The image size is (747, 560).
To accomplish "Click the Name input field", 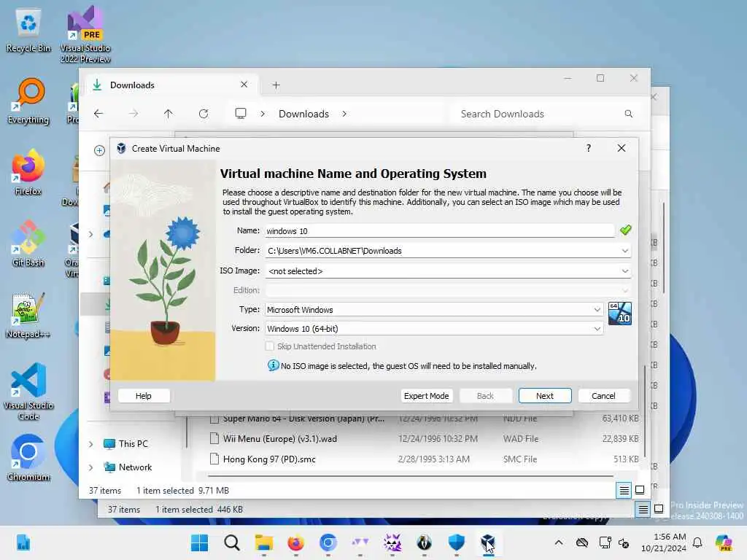I will coord(440,231).
